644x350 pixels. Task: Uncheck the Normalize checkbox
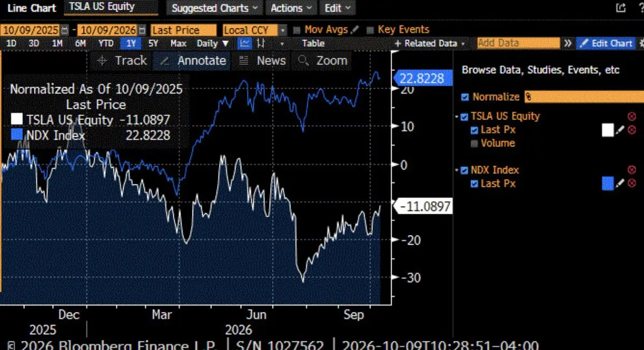465,97
